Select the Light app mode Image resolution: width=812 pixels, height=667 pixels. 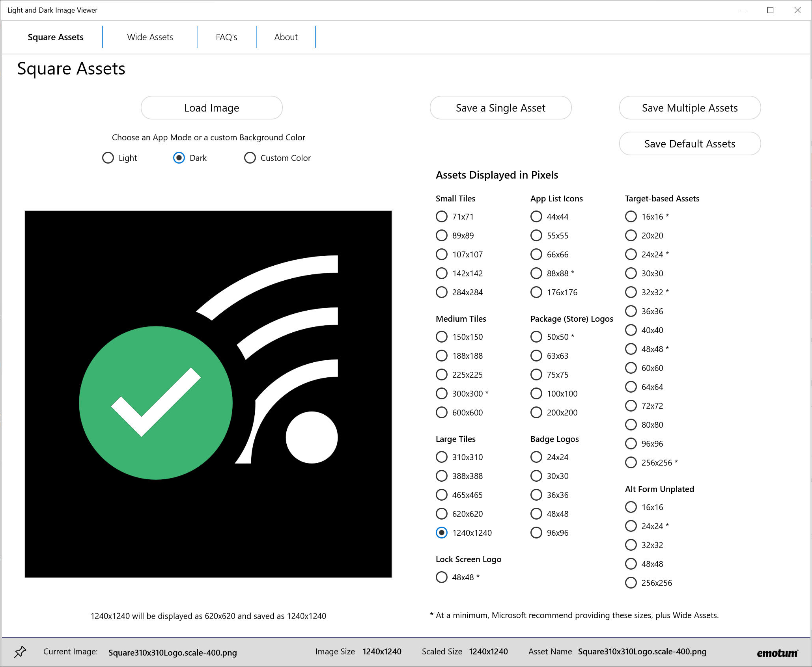119,158
